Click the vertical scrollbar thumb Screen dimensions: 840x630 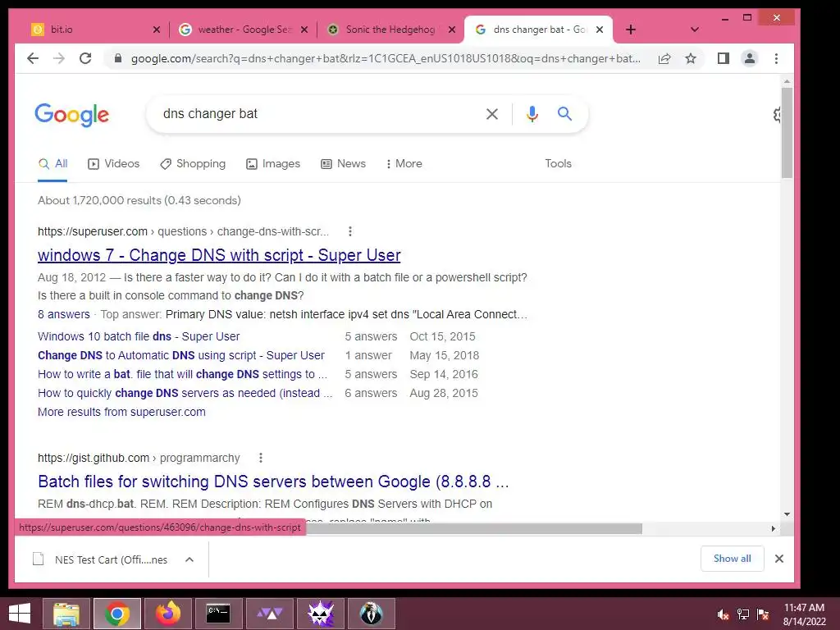click(787, 132)
